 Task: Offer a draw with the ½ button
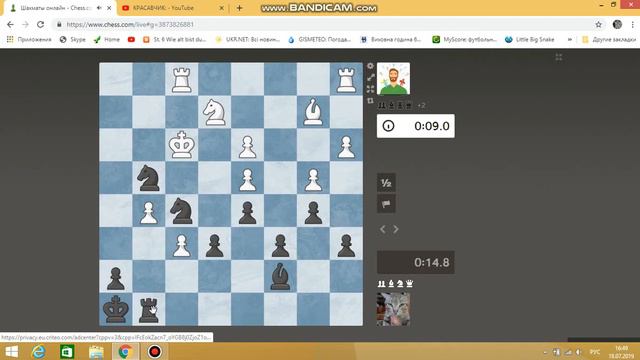pos(386,183)
